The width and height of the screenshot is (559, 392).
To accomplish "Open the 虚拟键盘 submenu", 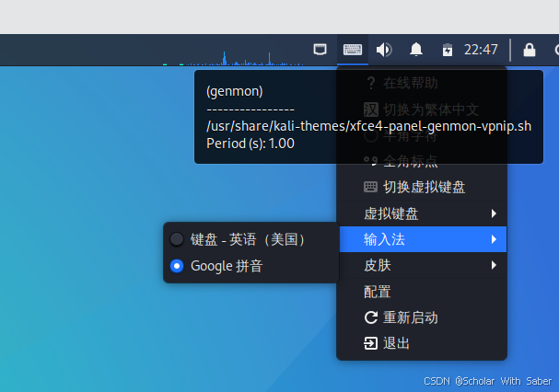I will pos(422,213).
